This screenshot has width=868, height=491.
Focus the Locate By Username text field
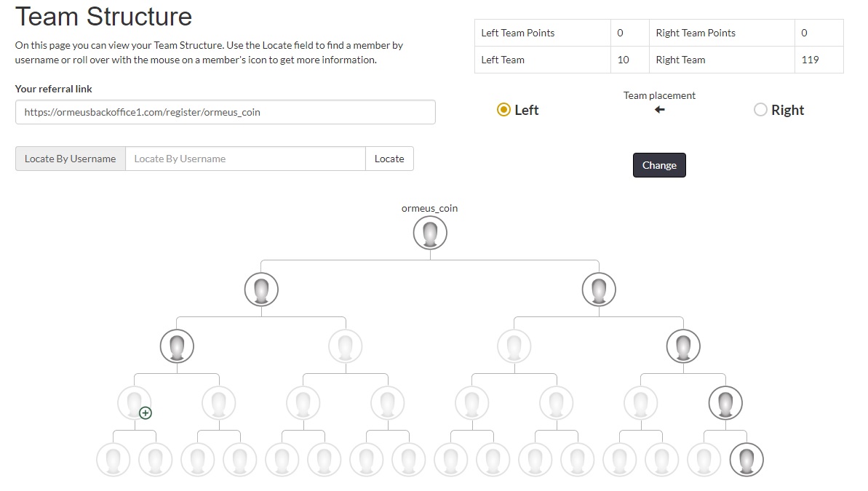(245, 159)
